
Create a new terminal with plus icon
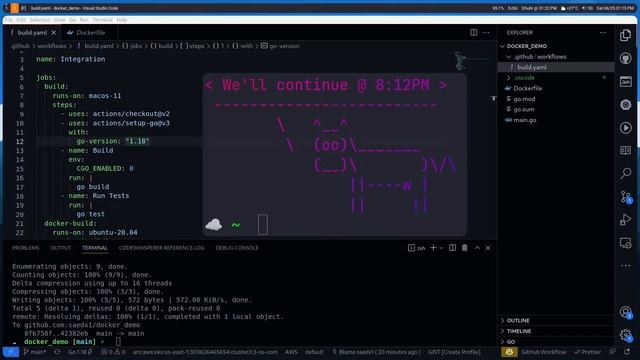[433, 248]
